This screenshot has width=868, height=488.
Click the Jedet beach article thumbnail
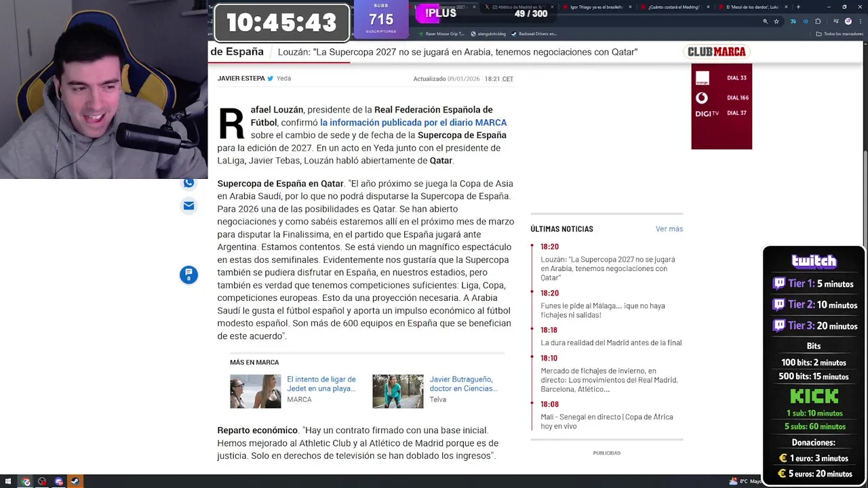(255, 391)
